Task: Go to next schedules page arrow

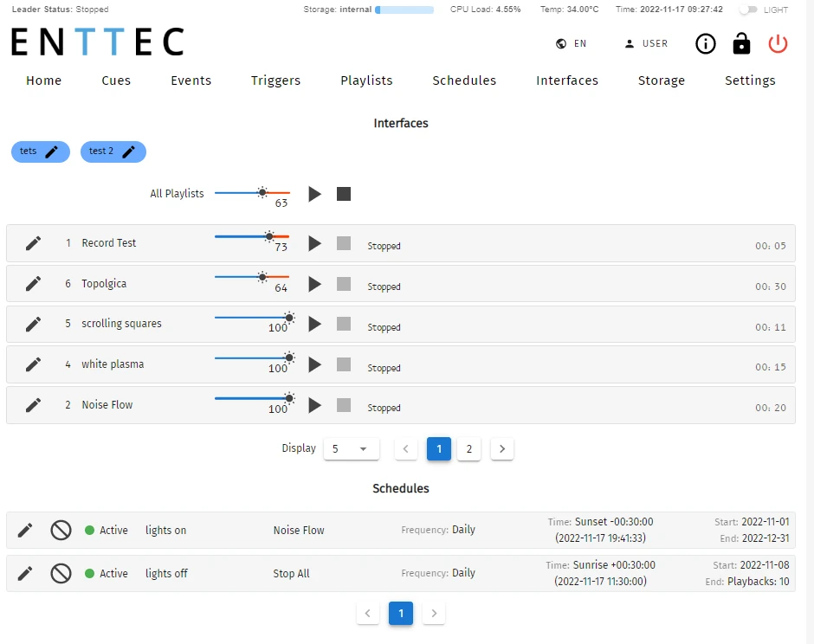Action: click(x=434, y=614)
